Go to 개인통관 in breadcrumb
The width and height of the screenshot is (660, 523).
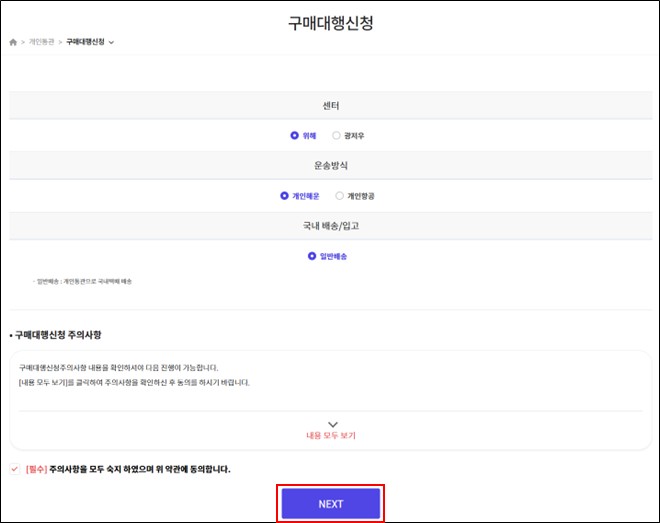coord(41,42)
